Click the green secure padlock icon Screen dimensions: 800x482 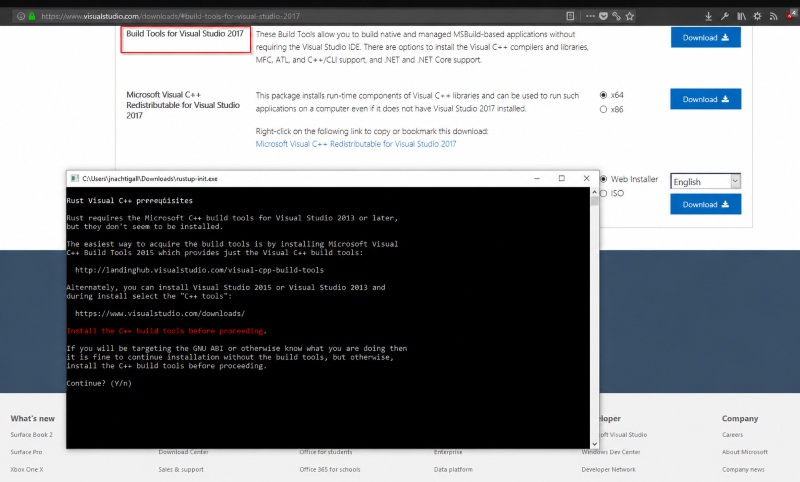pyautogui.click(x=32, y=16)
